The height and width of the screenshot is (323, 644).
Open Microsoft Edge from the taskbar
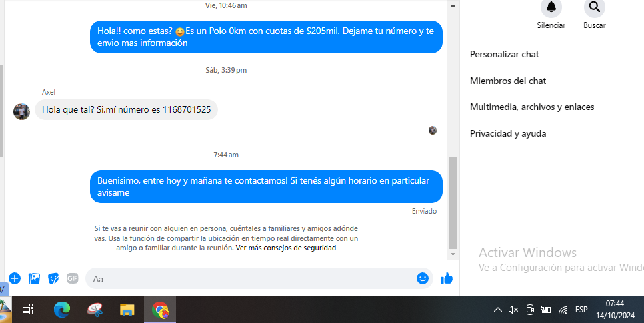[x=62, y=310]
